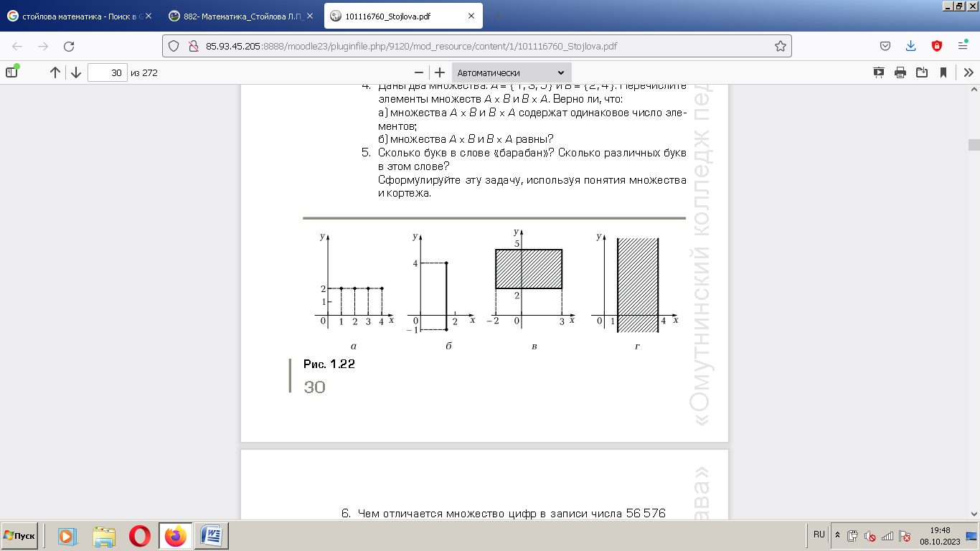Open Firefox application hamburger menu
980x551 pixels.
(963, 46)
